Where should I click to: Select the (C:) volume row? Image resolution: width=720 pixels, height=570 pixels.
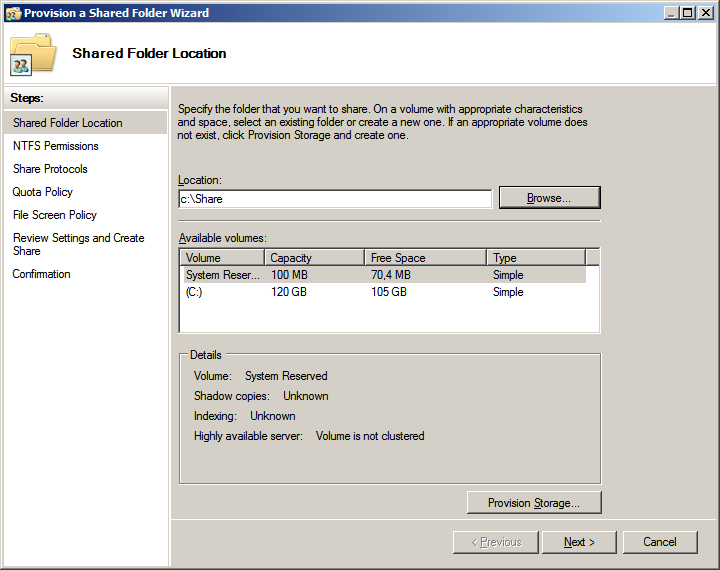[384, 292]
